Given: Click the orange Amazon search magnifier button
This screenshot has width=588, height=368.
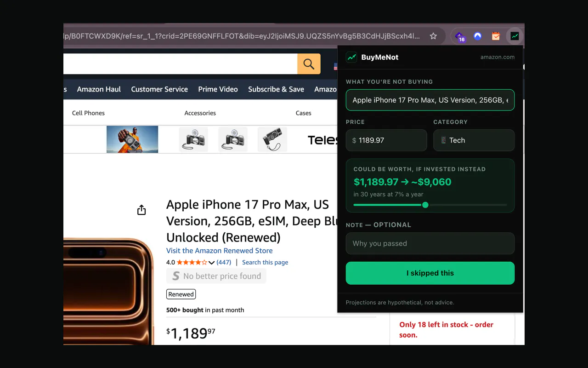Looking at the screenshot, I should click(x=309, y=64).
